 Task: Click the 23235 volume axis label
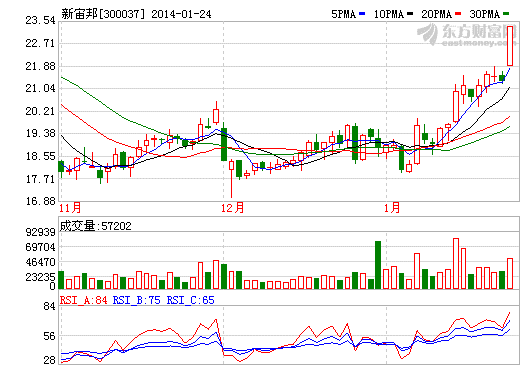coord(40,277)
